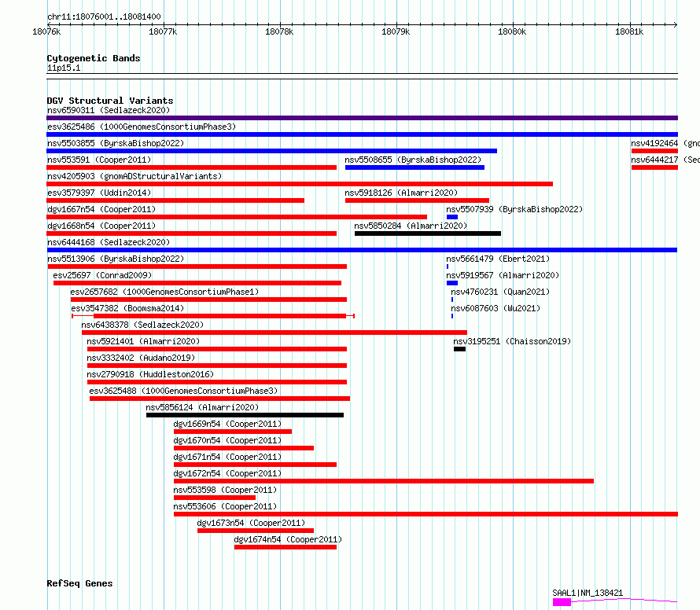Select nsv5507939 (ByrskaBishop2022) label
700x610 pixels.
pyautogui.click(x=514, y=209)
